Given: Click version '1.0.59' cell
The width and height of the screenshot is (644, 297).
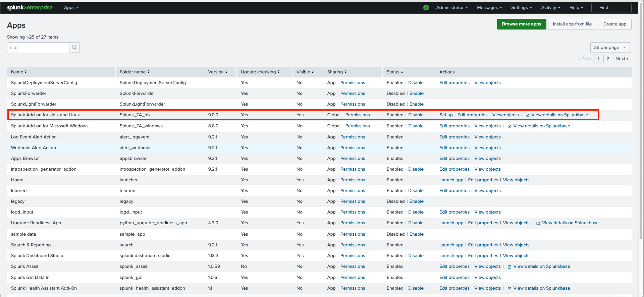Looking at the screenshot, I should click(x=214, y=266).
